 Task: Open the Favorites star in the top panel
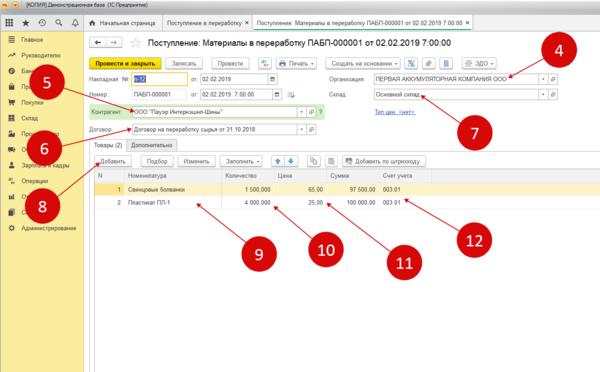[26, 23]
